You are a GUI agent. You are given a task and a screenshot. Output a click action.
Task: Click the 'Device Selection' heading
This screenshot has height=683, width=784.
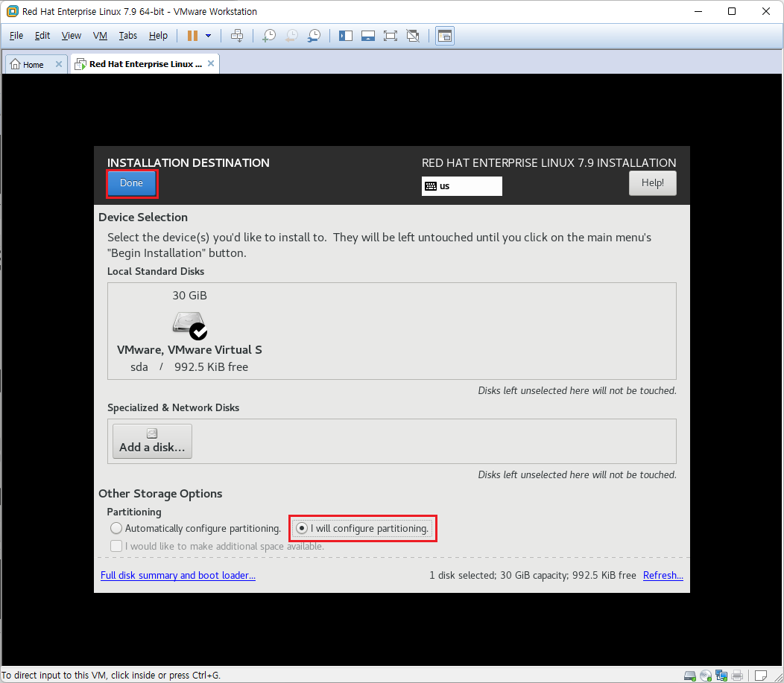click(x=143, y=217)
